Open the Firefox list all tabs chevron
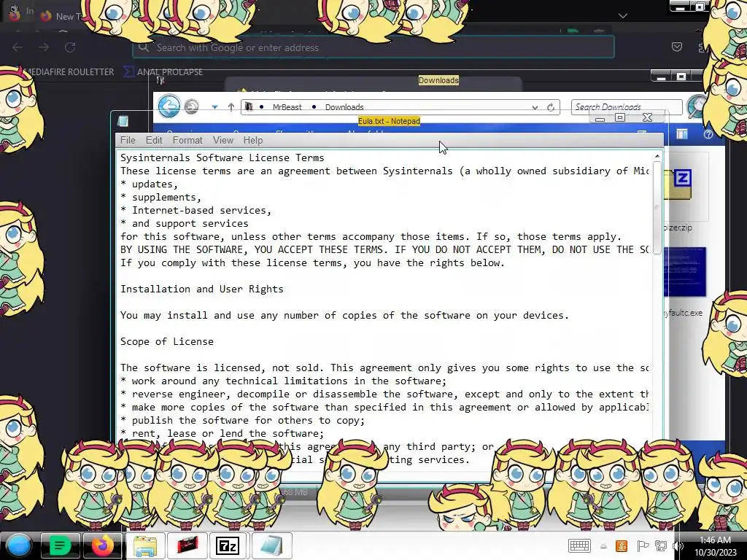 pos(623,16)
